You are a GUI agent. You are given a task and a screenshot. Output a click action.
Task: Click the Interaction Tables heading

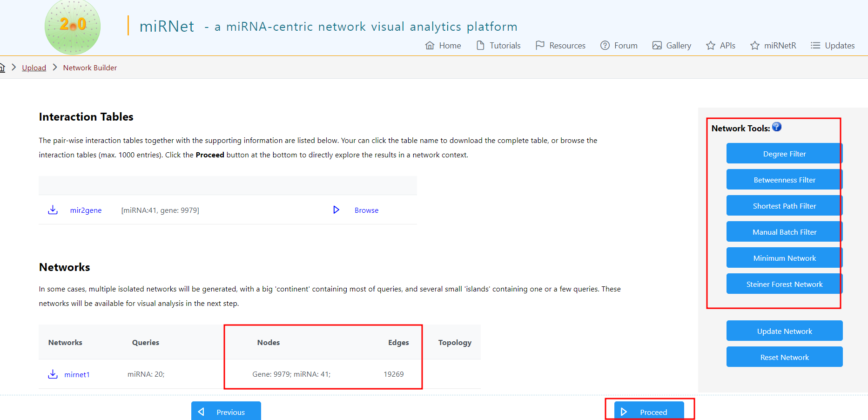(86, 116)
